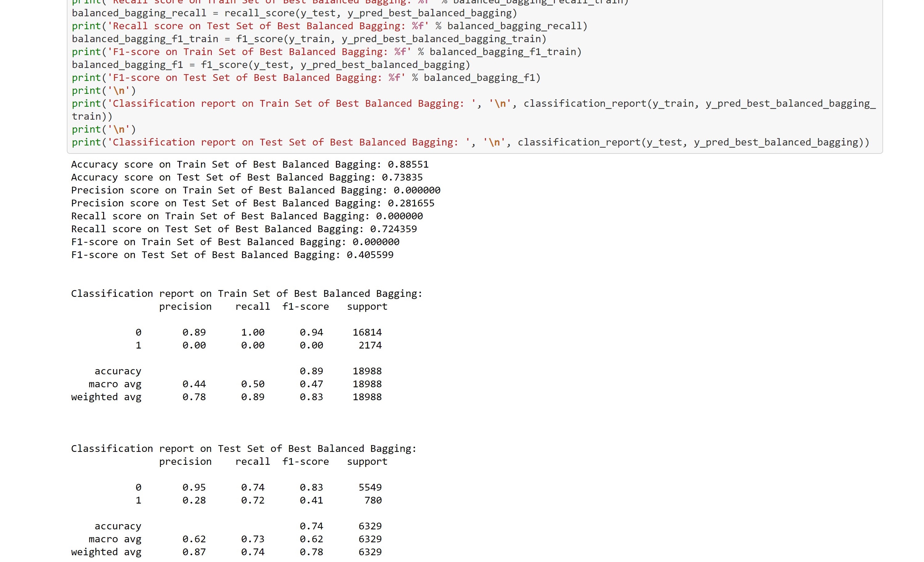This screenshot has width=924, height=562.
Task: Click the Train Set classification report header
Action: click(246, 293)
